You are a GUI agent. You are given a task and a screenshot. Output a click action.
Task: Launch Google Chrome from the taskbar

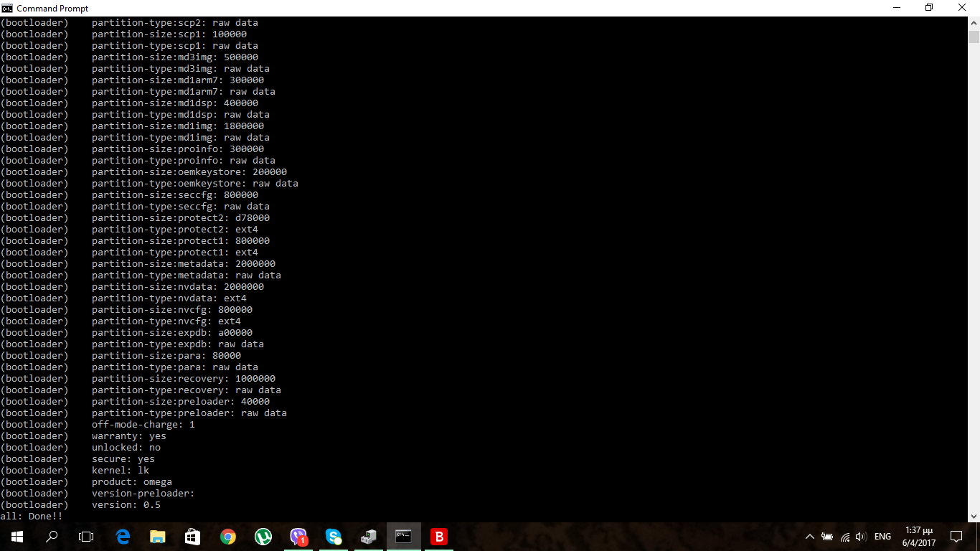[228, 537]
